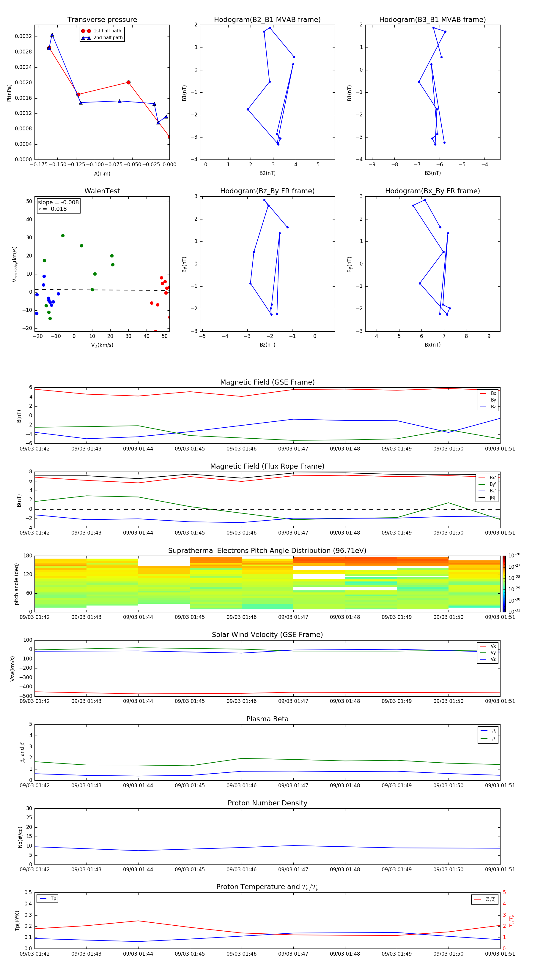
Task: Click the red endpoint marker in Transverse pressure
Action: (x=169, y=137)
